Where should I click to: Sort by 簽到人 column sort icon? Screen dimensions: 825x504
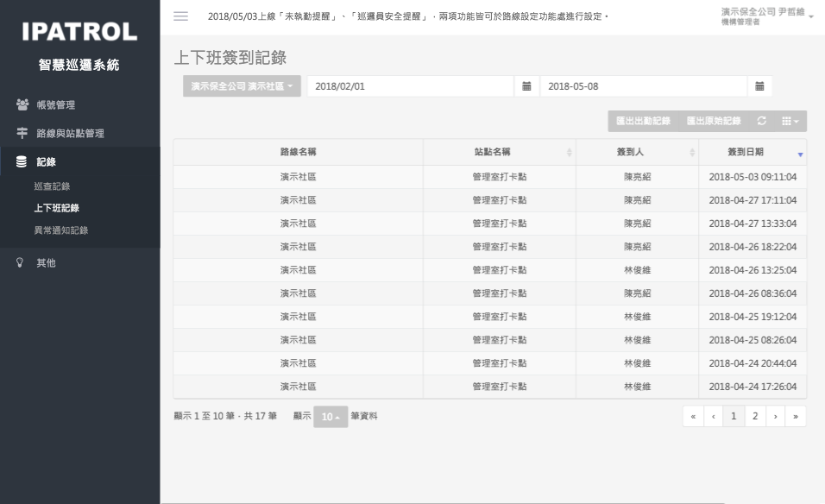[x=692, y=153]
